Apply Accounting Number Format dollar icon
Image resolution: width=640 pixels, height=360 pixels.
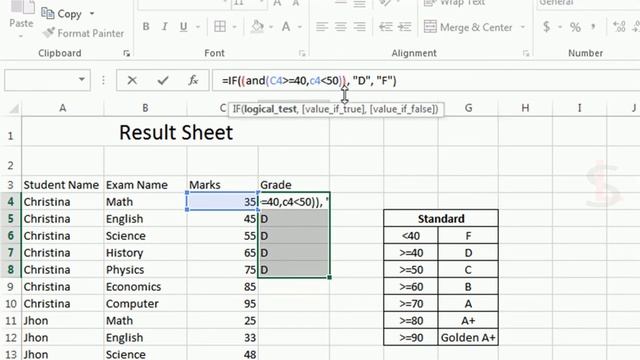(x=547, y=27)
